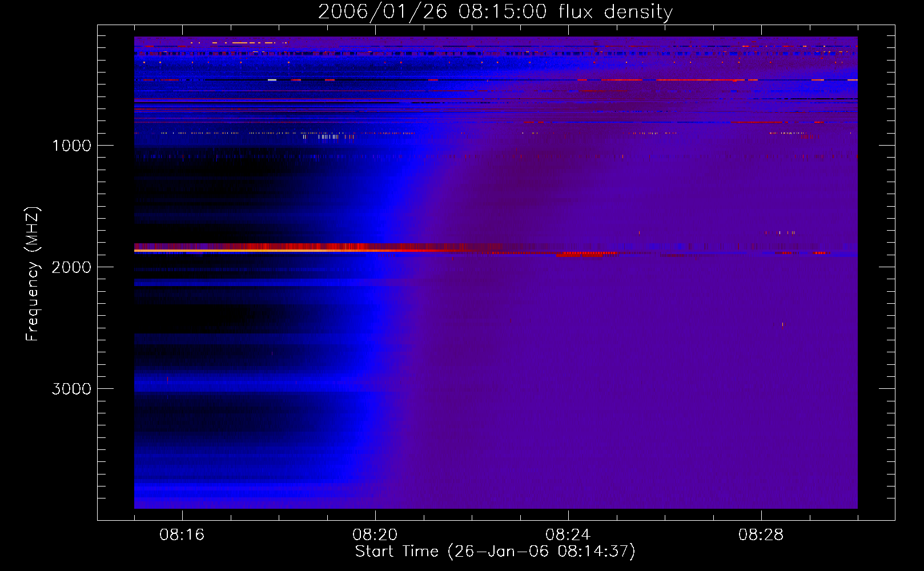Screen dimensions: 924x571
Task: Click the '08:24' time tick label
Action: pyautogui.click(x=568, y=535)
